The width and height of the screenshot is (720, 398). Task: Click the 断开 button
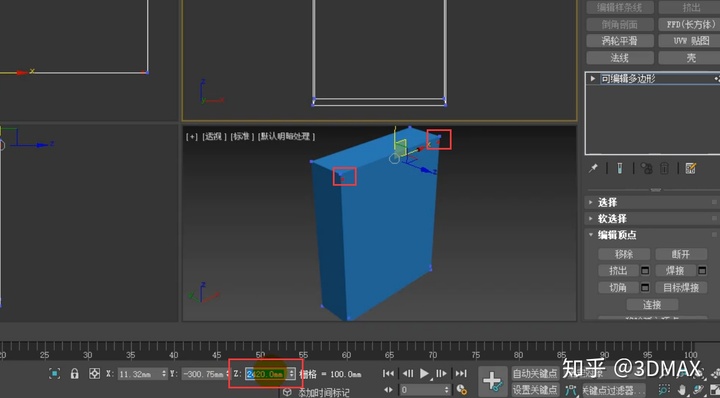(681, 254)
